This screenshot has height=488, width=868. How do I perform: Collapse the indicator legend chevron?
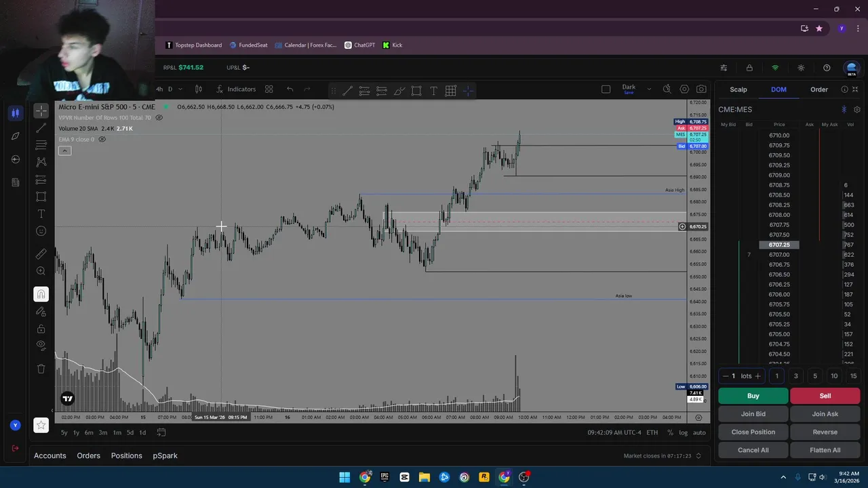tap(64, 150)
